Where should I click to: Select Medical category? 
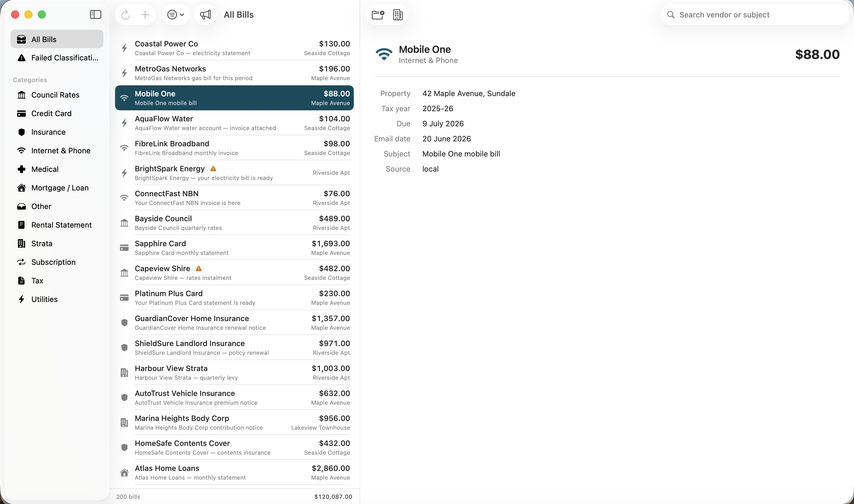(x=57, y=169)
